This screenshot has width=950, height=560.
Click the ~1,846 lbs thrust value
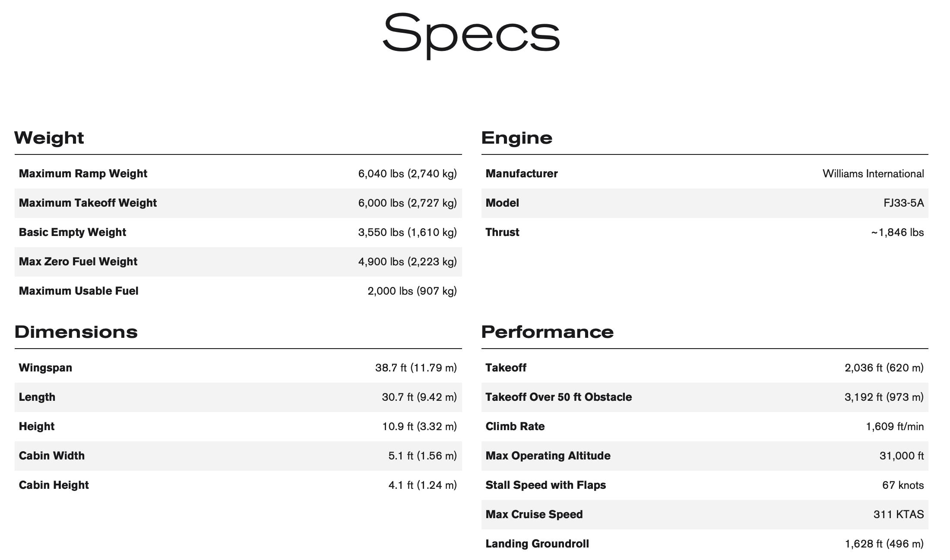[897, 232]
